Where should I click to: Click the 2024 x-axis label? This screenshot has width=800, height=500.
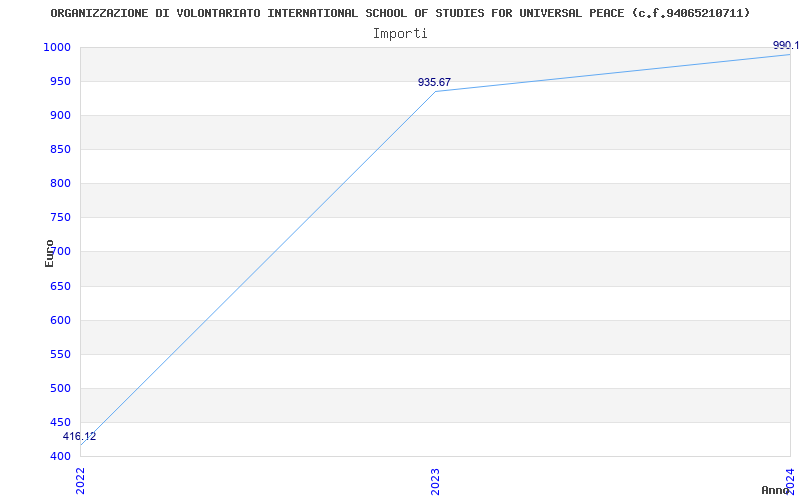coord(790,481)
